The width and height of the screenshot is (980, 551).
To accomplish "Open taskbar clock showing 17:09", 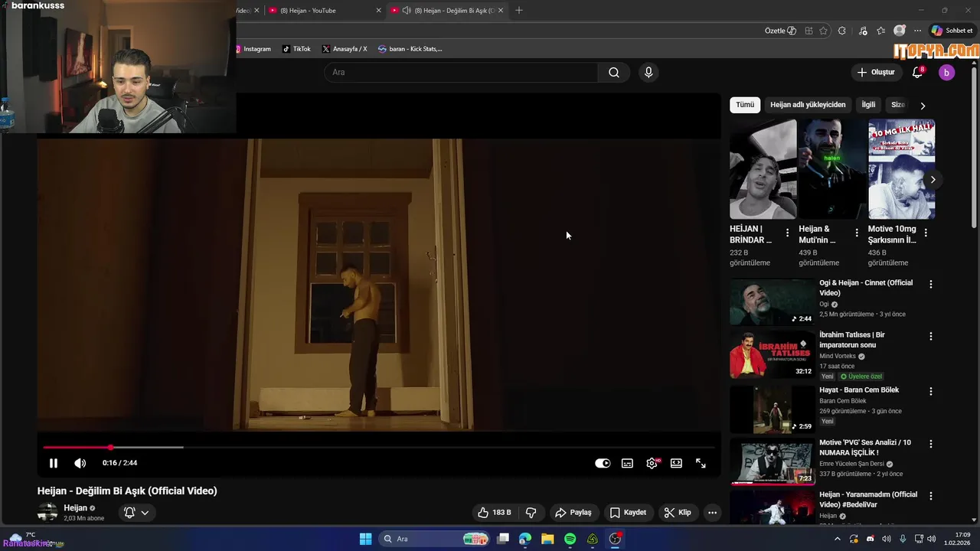I will tap(958, 539).
